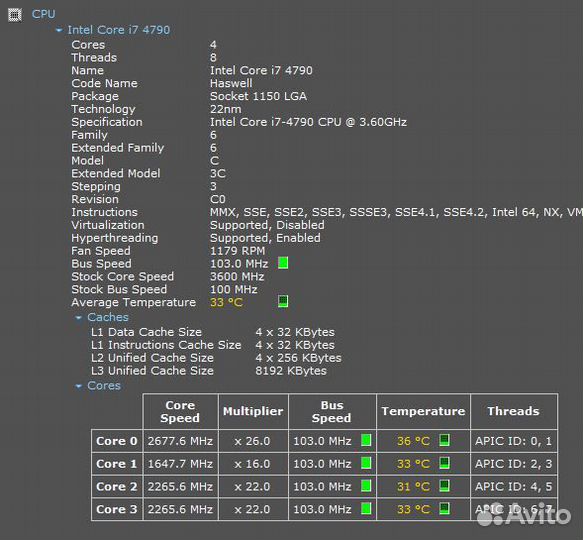
Task: Click Core 0 multiplier x 26.0
Action: [x=252, y=441]
